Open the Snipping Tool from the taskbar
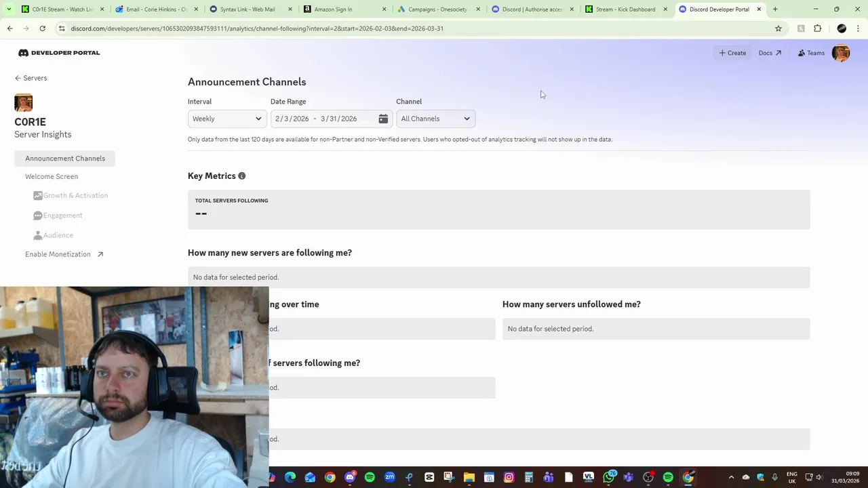Screen dimensions: 868x488 tap(448, 477)
